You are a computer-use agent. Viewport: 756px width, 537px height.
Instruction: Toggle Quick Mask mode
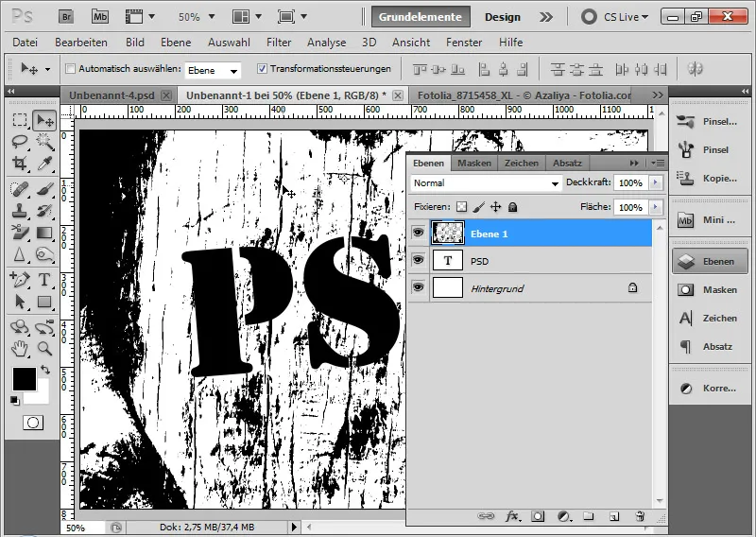33,424
